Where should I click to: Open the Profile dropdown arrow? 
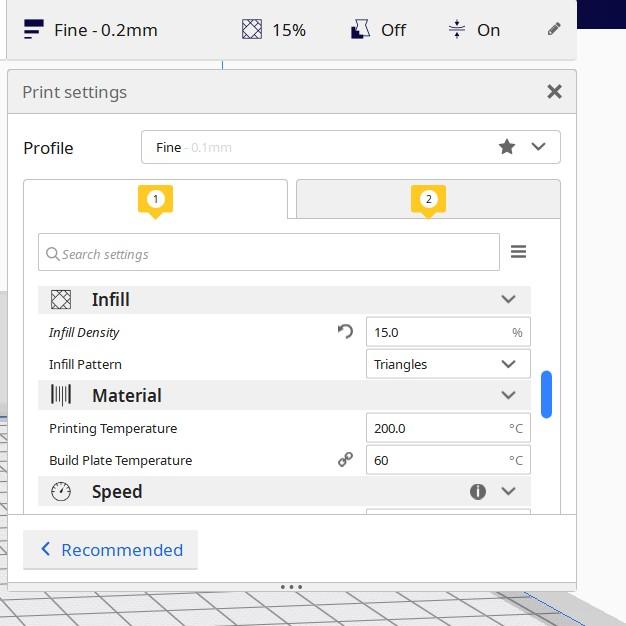[539, 147]
